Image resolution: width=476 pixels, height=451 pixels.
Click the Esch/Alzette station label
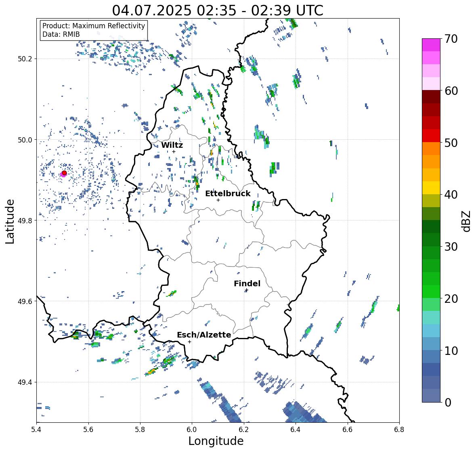pos(204,335)
